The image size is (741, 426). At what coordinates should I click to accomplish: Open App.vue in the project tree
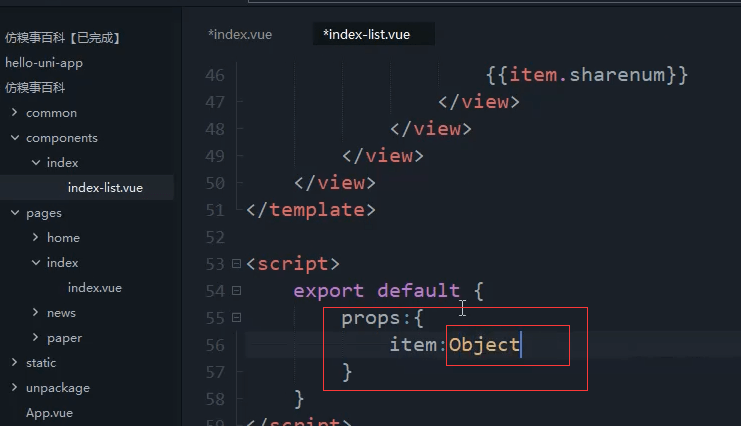click(49, 413)
